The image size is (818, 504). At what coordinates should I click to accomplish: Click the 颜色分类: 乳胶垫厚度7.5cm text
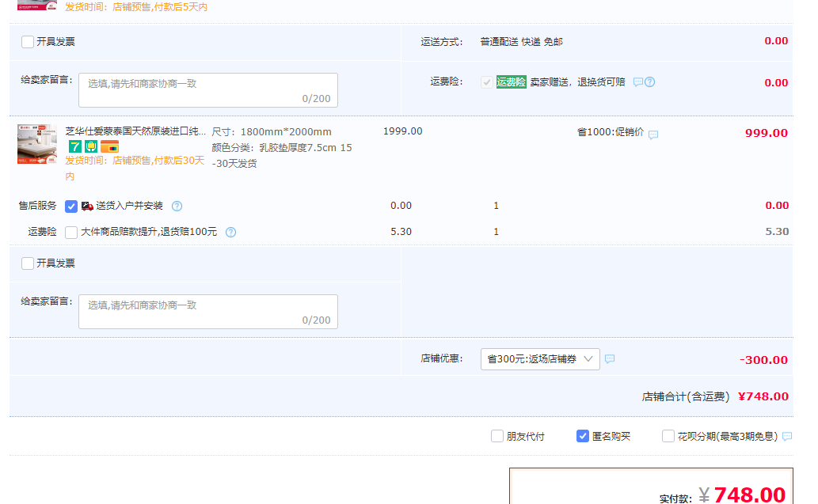[282, 155]
